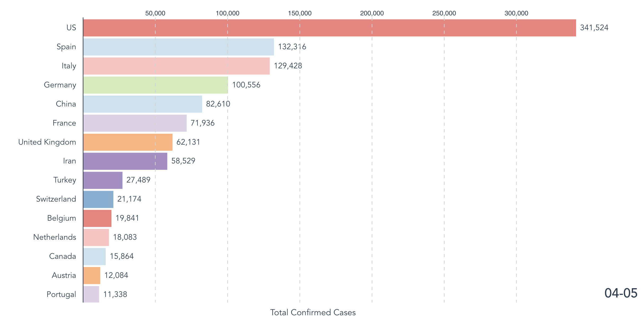Click the value '19,841'
The width and height of the screenshot is (644, 320).
[127, 218]
